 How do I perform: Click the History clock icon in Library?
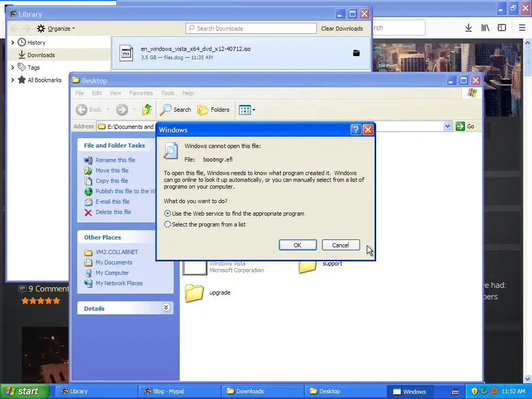point(22,42)
